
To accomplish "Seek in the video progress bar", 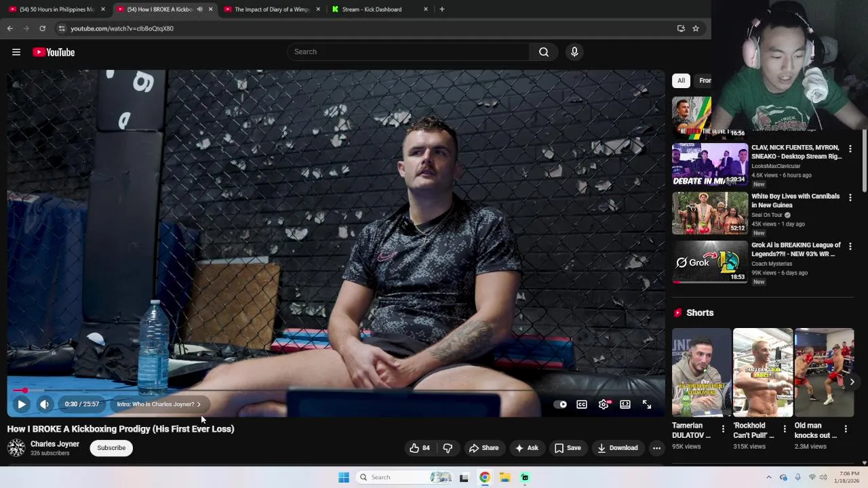I will 336,390.
